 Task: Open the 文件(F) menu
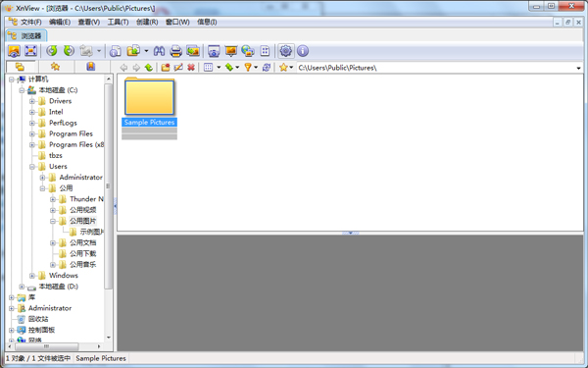pyautogui.click(x=30, y=23)
